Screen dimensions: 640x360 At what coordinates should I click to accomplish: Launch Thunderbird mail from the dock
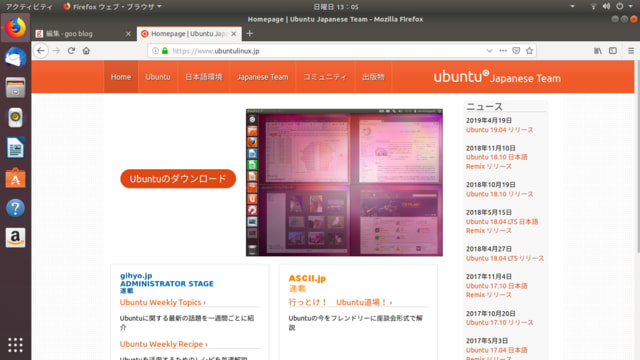16,58
